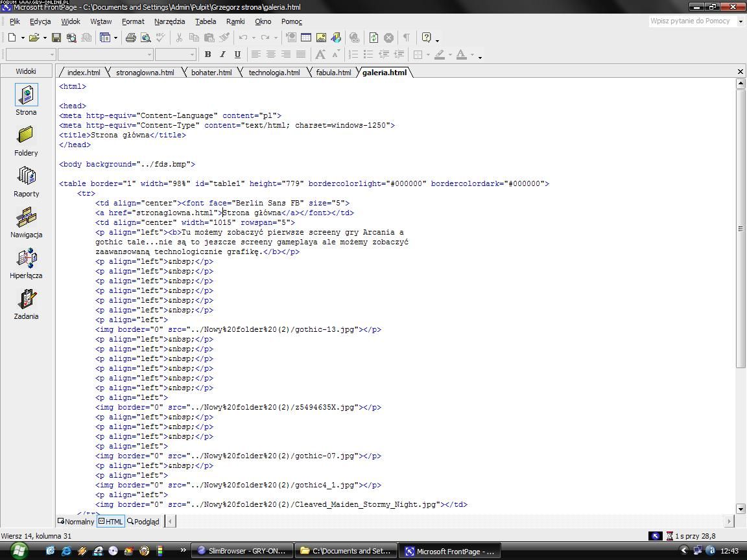Click the help question input field
Viewport: 747px width, 560px height.
[691, 21]
